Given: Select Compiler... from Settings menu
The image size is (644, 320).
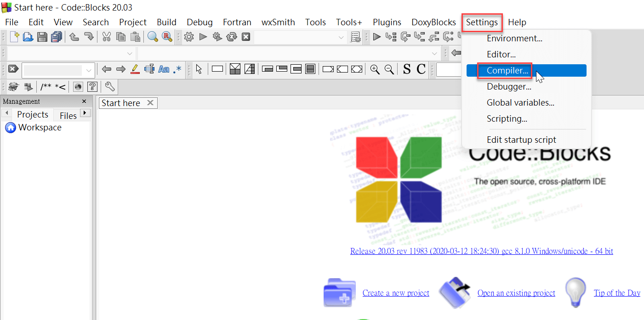Looking at the screenshot, I should [526, 70].
